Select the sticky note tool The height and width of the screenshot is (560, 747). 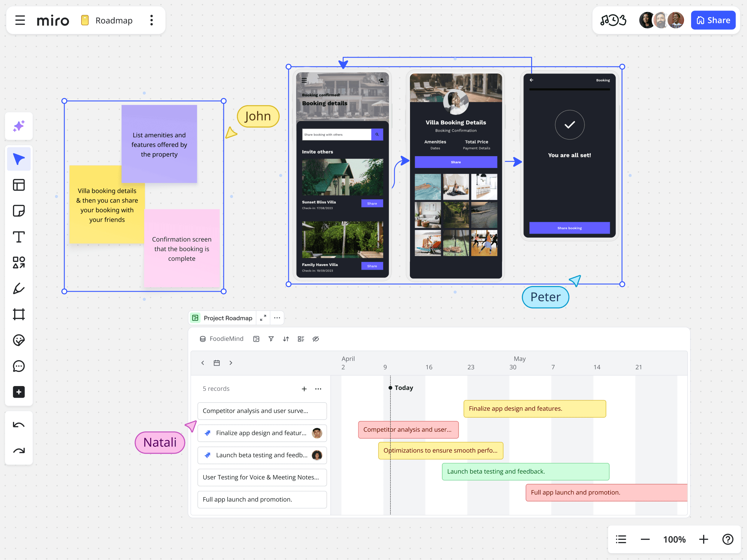pos(19,211)
